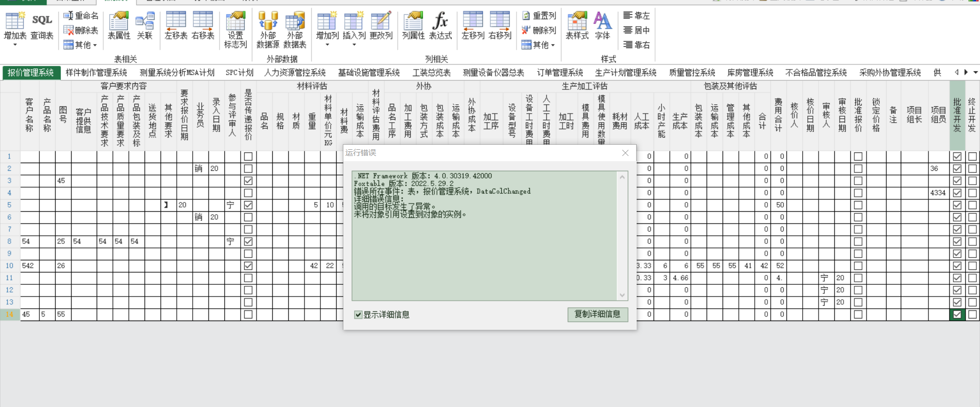Open the tab list overflow dropdown arrow
The height and width of the screenshot is (407, 980).
pyautogui.click(x=975, y=73)
